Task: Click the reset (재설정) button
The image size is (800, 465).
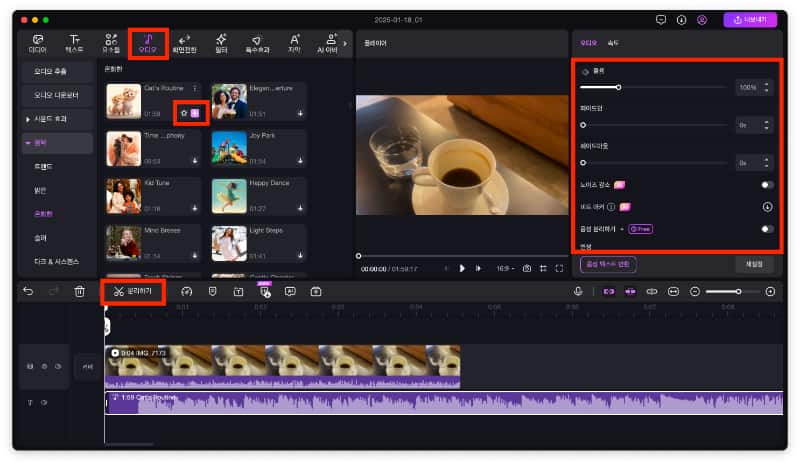Action: click(x=754, y=264)
